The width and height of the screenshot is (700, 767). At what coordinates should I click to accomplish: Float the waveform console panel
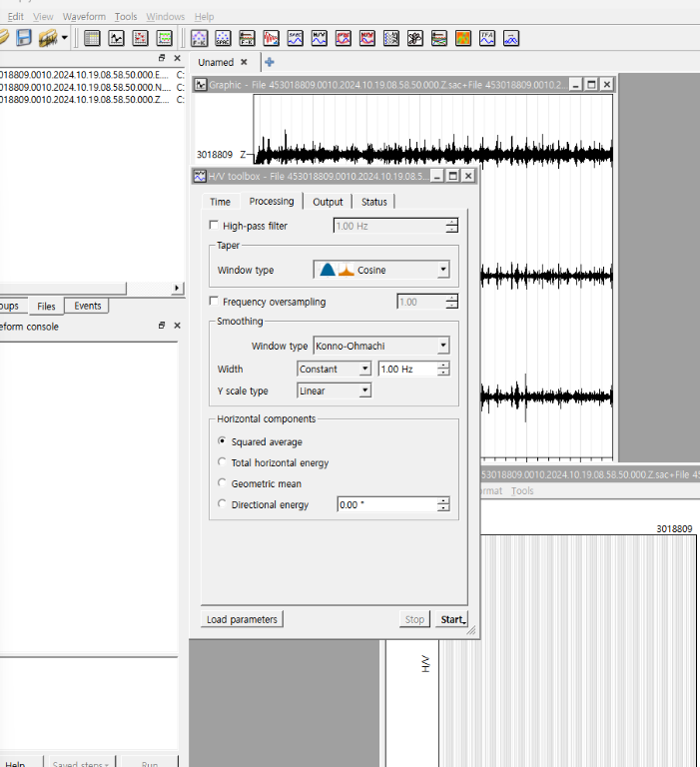pyautogui.click(x=162, y=327)
